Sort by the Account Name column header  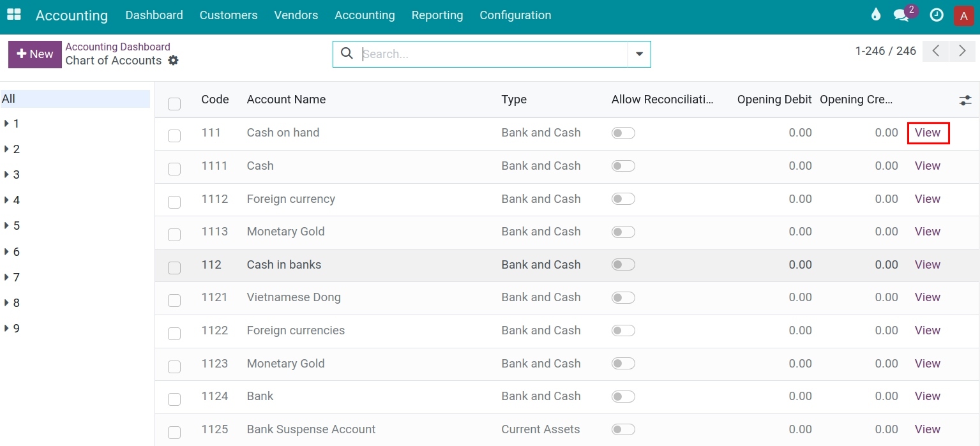(286, 100)
